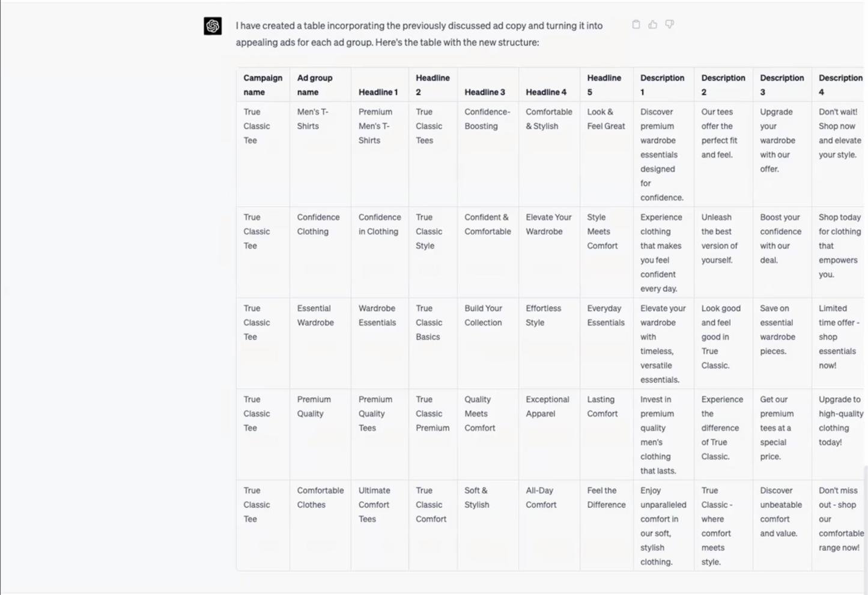Image resolution: width=868 pixels, height=595 pixels.
Task: Select the Confidence Clothing ad group cell
Action: tap(318, 224)
